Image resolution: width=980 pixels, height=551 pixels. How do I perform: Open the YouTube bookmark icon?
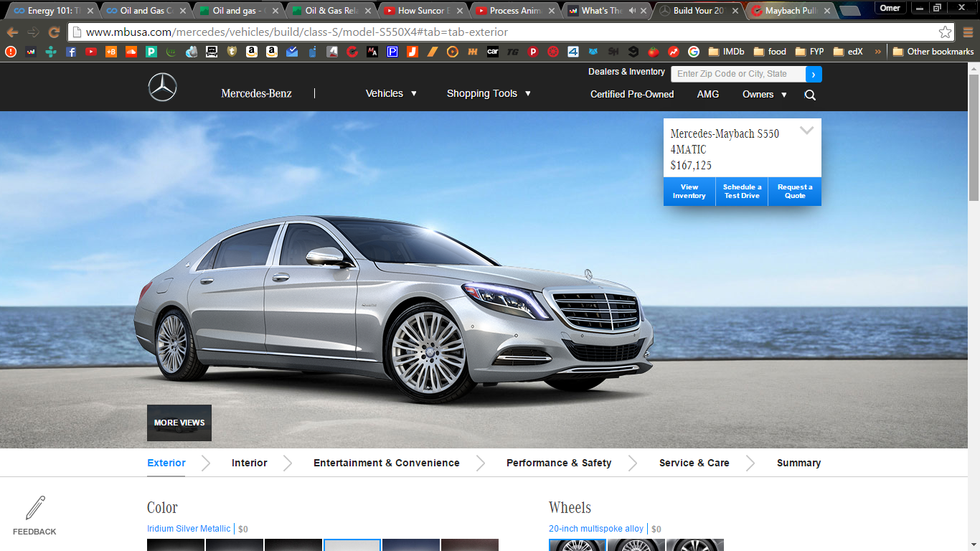[91, 52]
